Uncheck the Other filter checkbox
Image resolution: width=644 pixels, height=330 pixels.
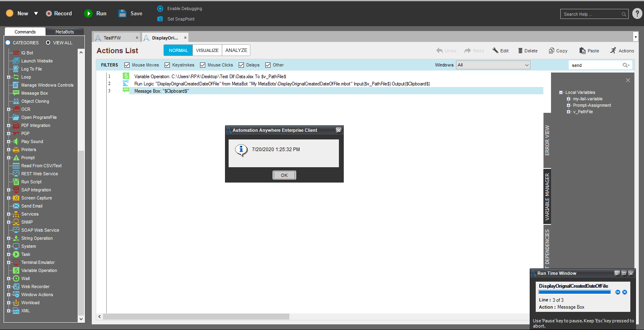[x=268, y=65]
